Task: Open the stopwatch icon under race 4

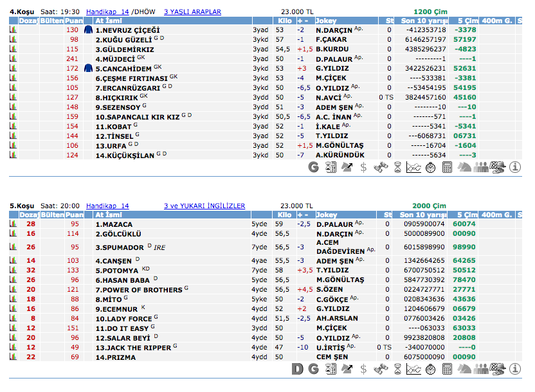Action: [x=431, y=168]
